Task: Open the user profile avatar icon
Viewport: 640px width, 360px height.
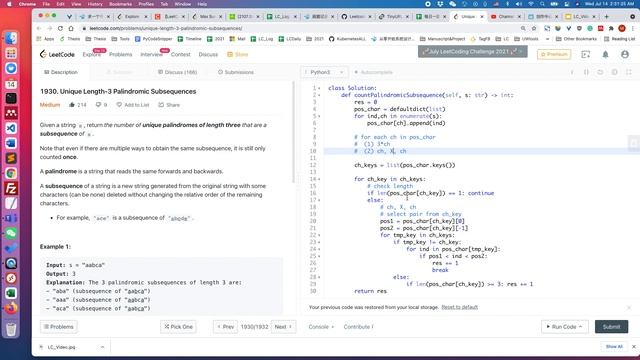Action: (624, 54)
